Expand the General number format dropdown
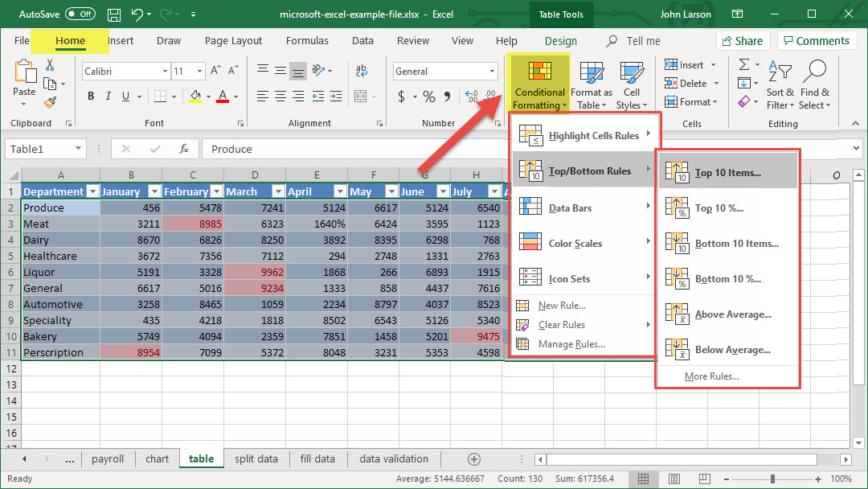Screen dimensions: 868x489 493,72
